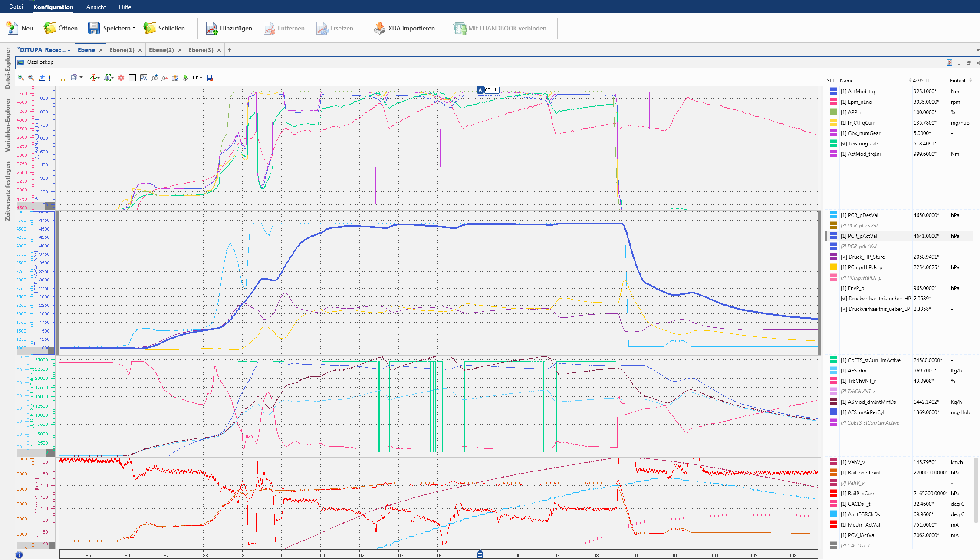Select the Gbx_numGear signal row

pyautogui.click(x=898, y=133)
